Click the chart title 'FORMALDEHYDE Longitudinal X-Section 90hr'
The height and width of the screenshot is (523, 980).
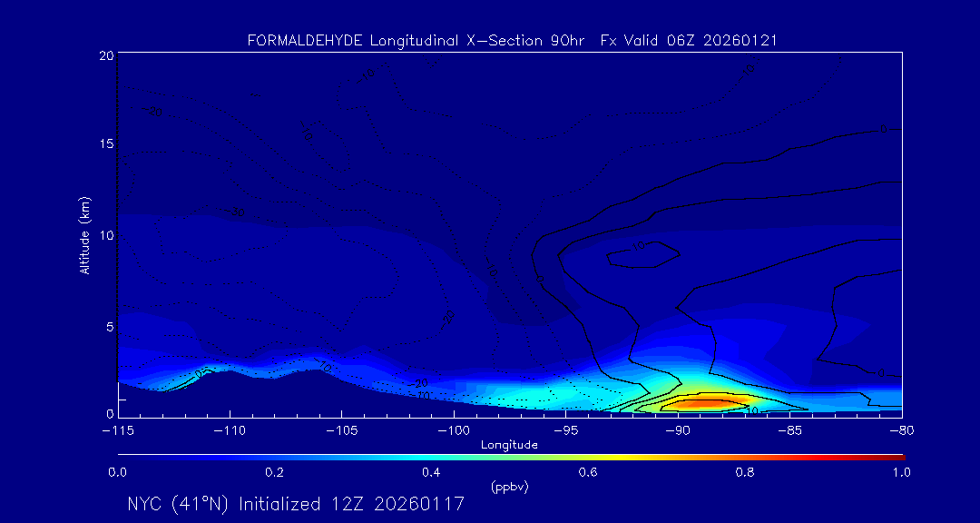tap(416, 41)
